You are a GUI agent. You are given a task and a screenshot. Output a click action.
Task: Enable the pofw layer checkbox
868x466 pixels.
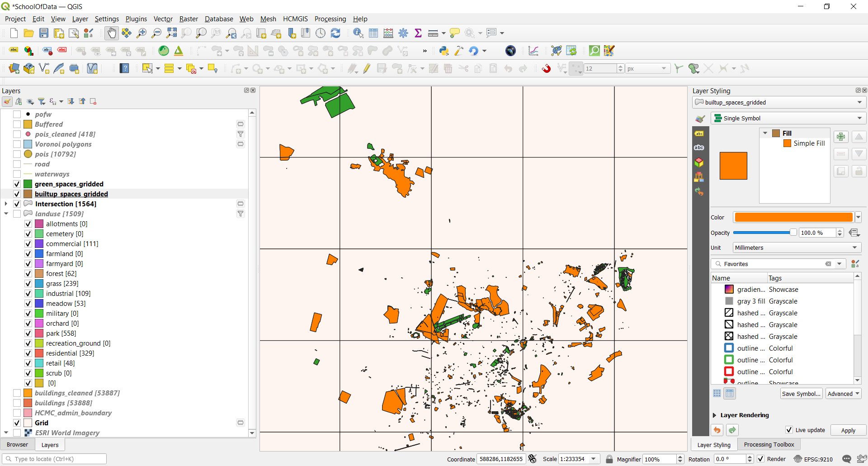(17, 114)
